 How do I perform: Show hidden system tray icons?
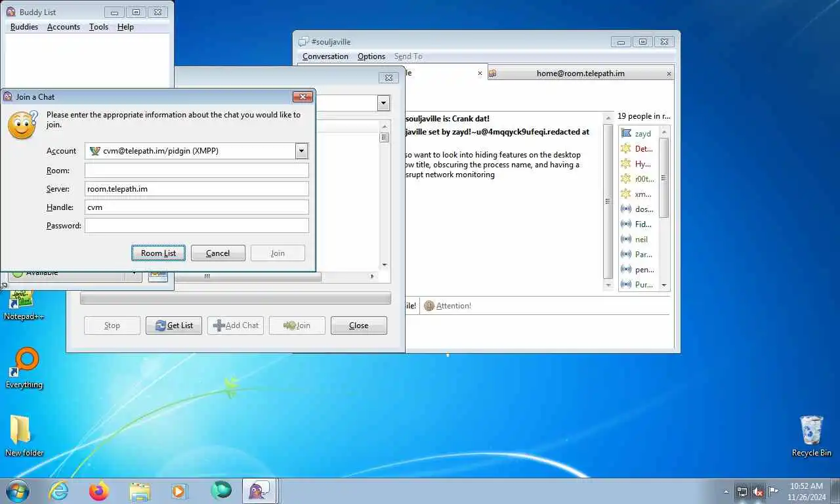726,491
